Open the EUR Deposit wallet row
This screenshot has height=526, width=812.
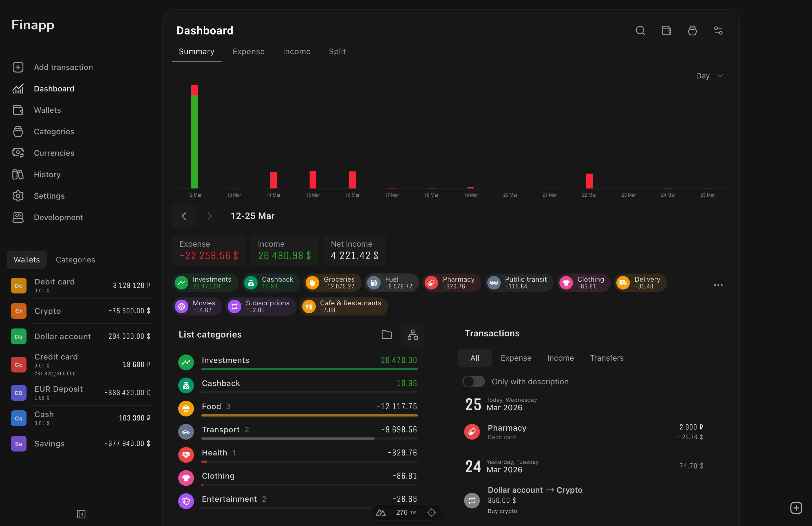point(81,393)
